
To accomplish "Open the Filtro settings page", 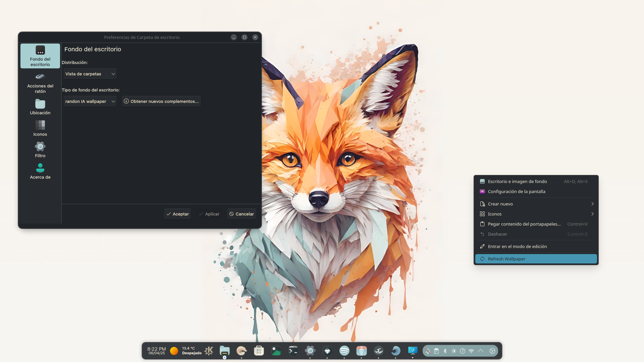I will [x=40, y=150].
